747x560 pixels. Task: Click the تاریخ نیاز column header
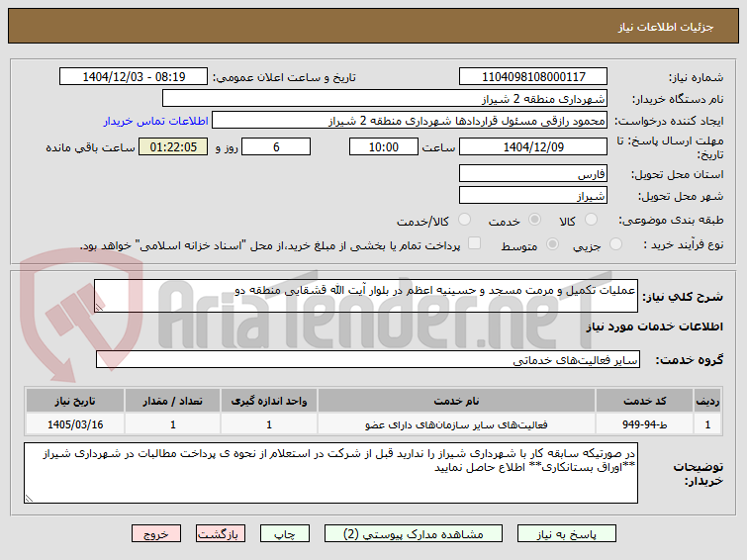click(x=75, y=401)
